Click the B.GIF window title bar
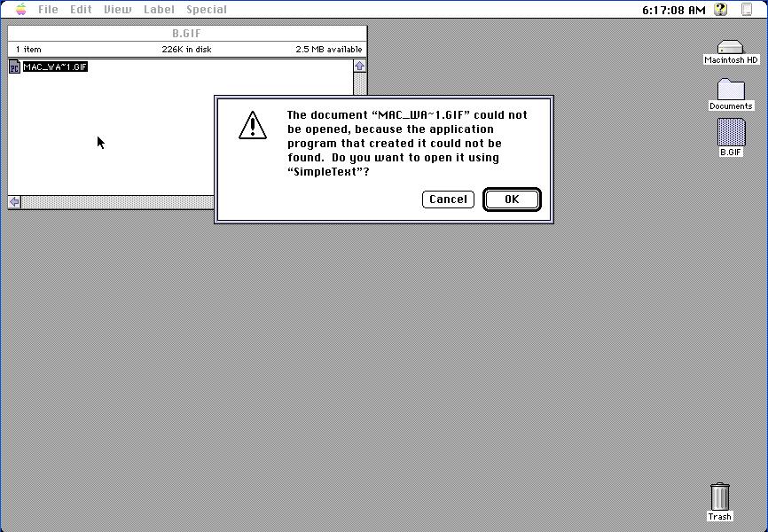This screenshot has height=532, width=768. point(187,34)
